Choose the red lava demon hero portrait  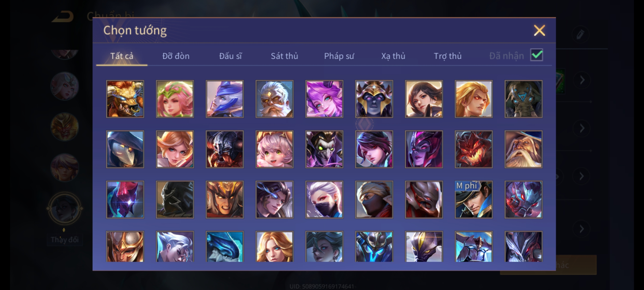coord(474,149)
